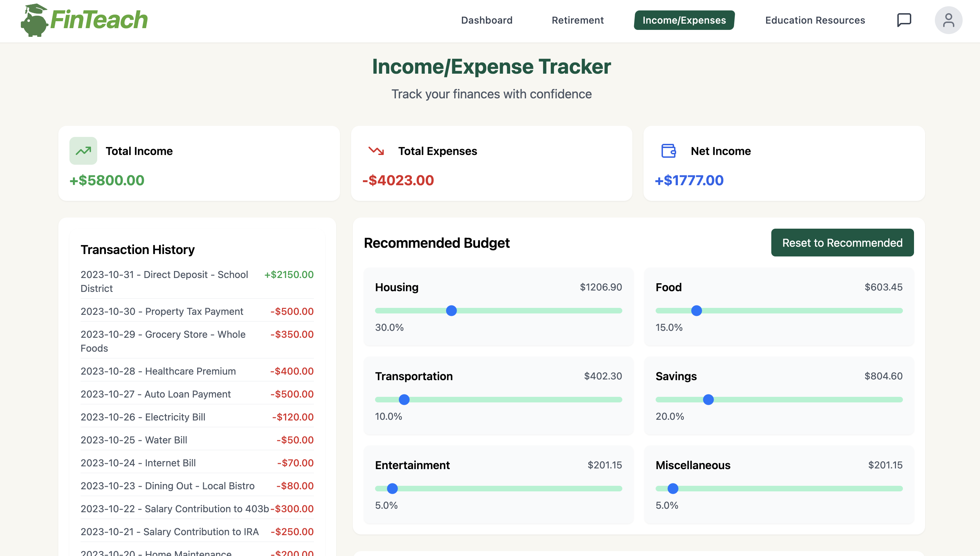Open the chat message icon
Image resolution: width=980 pixels, height=556 pixels.
coord(904,20)
